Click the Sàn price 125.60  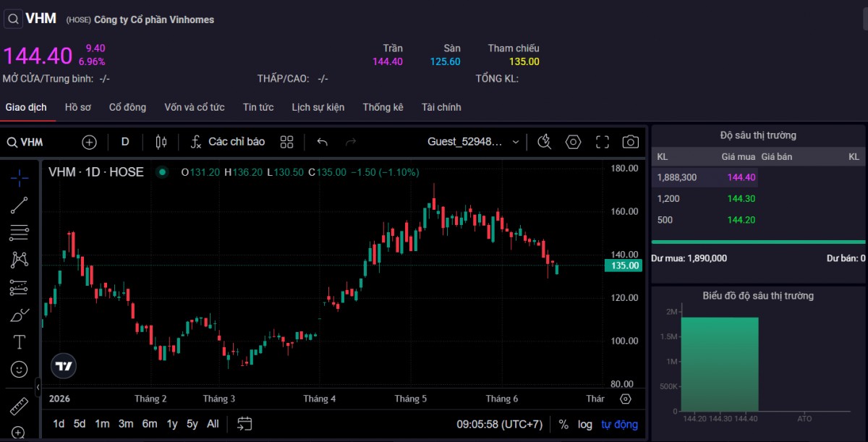tap(446, 61)
